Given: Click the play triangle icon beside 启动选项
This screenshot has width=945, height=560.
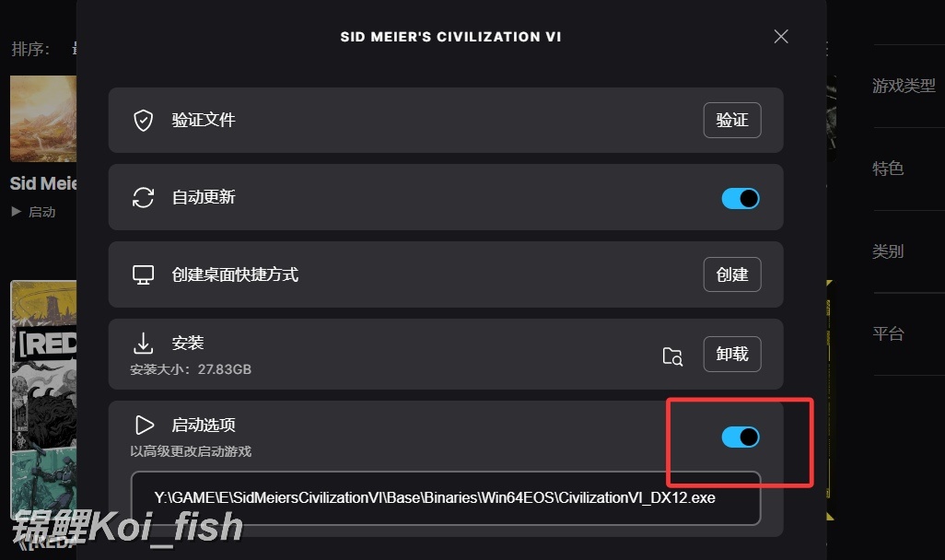Looking at the screenshot, I should (x=144, y=425).
